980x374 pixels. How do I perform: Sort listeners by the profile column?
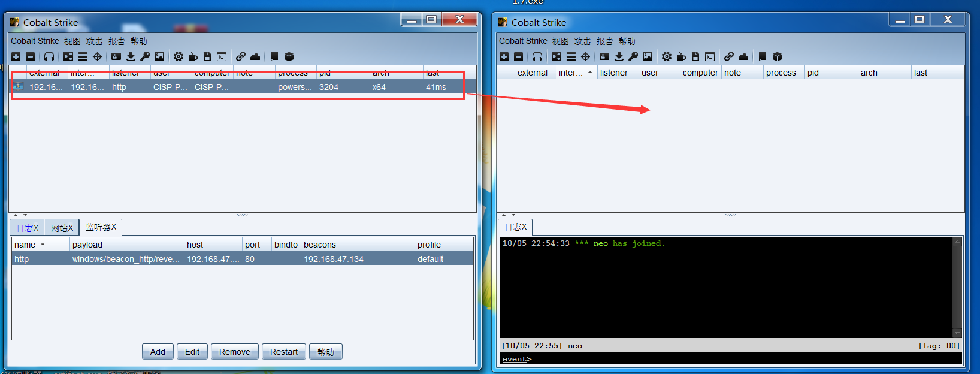pyautogui.click(x=444, y=245)
